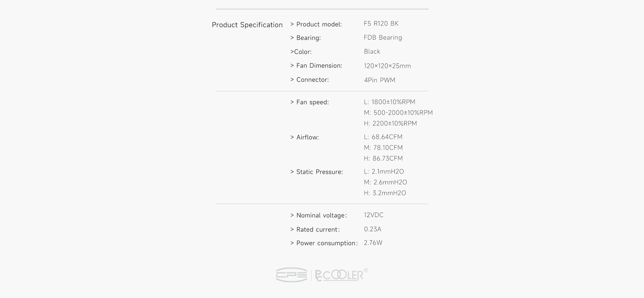Click the Airflow label
Viewport: 644px width, 298px height.
pos(305,137)
